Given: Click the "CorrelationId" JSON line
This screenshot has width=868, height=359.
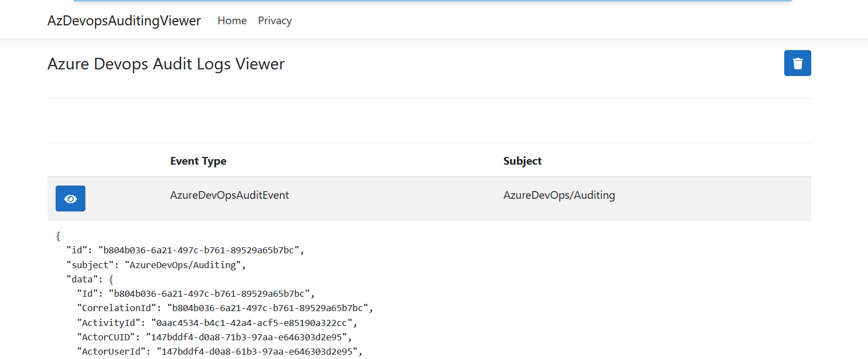Looking at the screenshot, I should (x=225, y=308).
